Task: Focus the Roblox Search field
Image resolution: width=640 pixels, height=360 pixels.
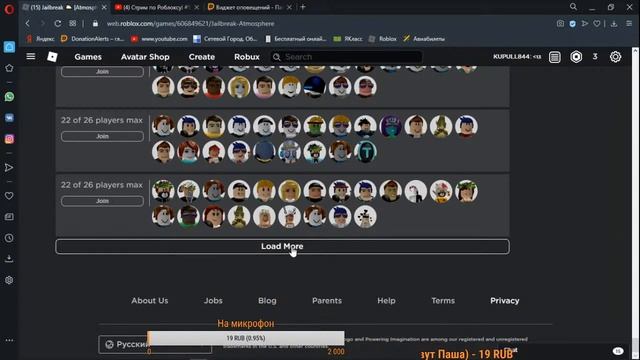Action: (346, 57)
